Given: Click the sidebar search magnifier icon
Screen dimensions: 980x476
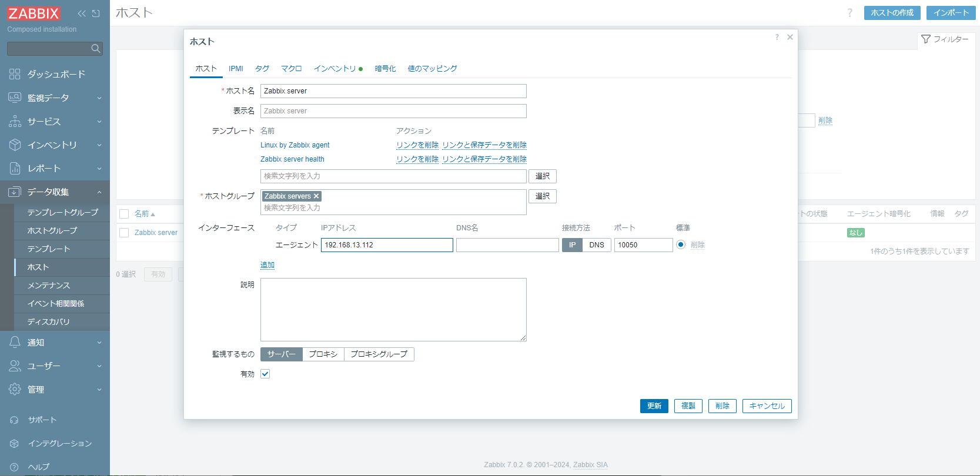Looking at the screenshot, I should coord(96,49).
